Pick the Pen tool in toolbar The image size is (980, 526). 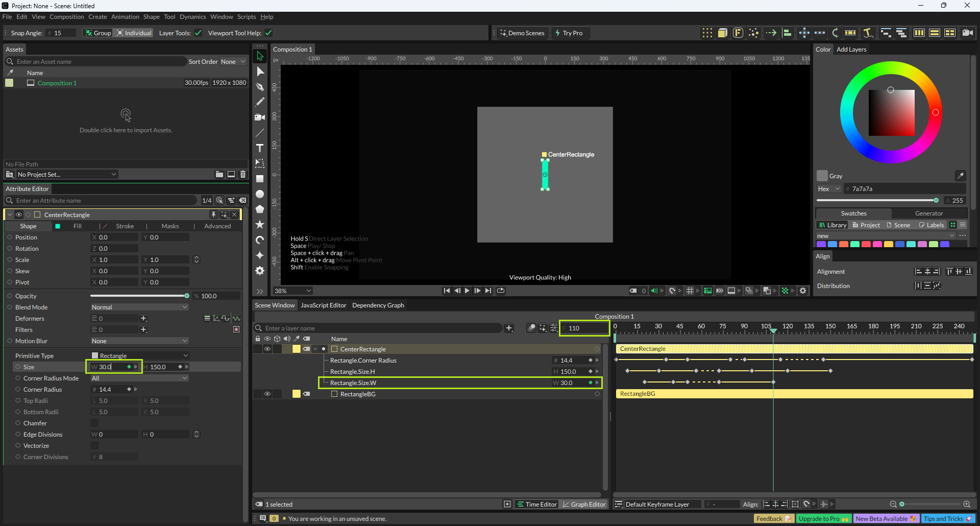click(x=260, y=87)
